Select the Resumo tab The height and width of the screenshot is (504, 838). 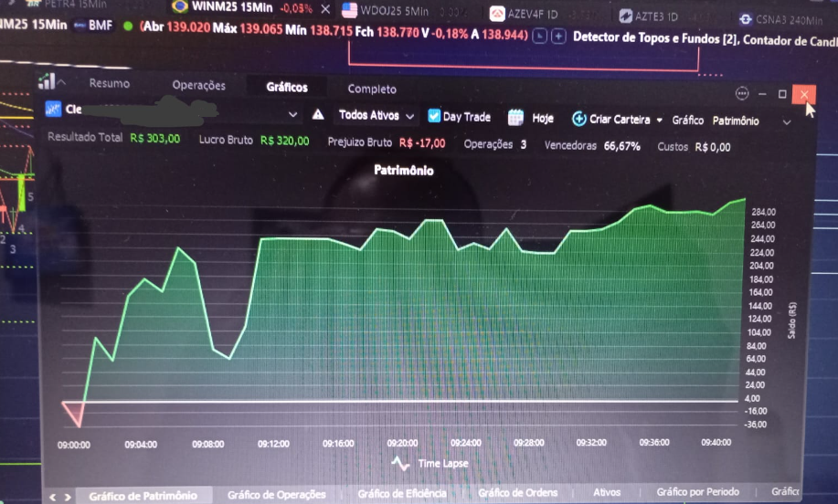coord(109,83)
